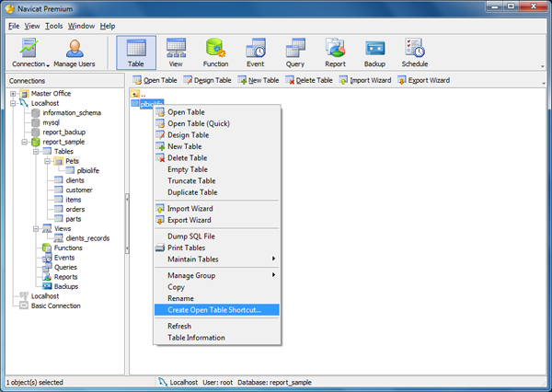Open Manage Group submenu
The width and height of the screenshot is (552, 392).
click(x=217, y=275)
